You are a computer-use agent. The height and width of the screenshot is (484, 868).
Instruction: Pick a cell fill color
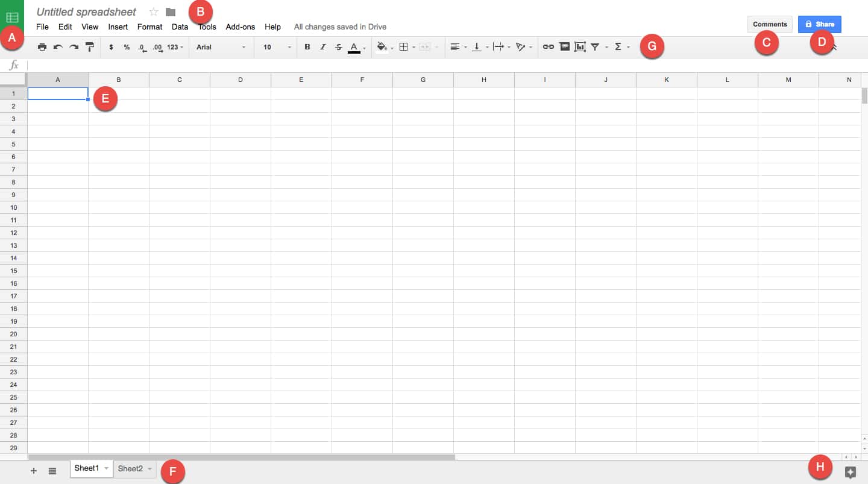click(382, 47)
